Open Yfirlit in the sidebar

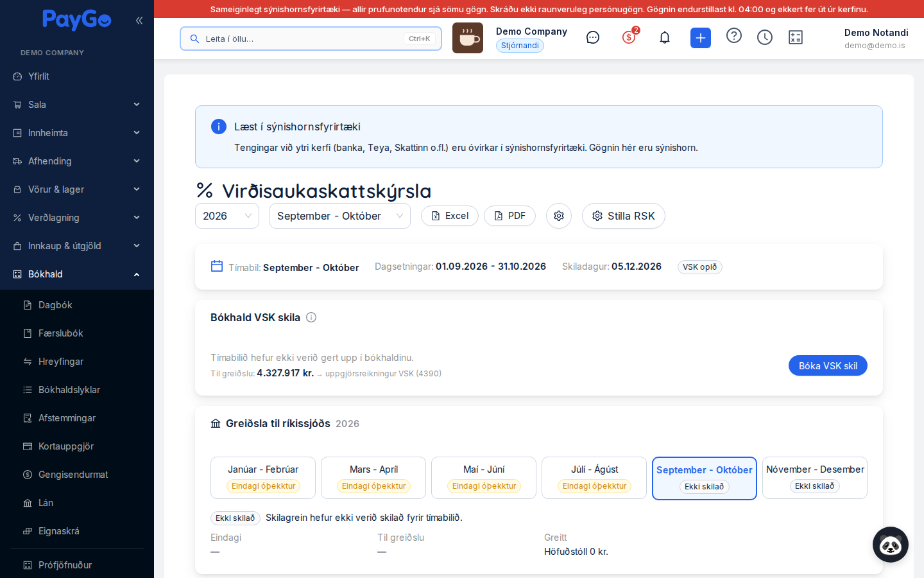(x=77, y=76)
